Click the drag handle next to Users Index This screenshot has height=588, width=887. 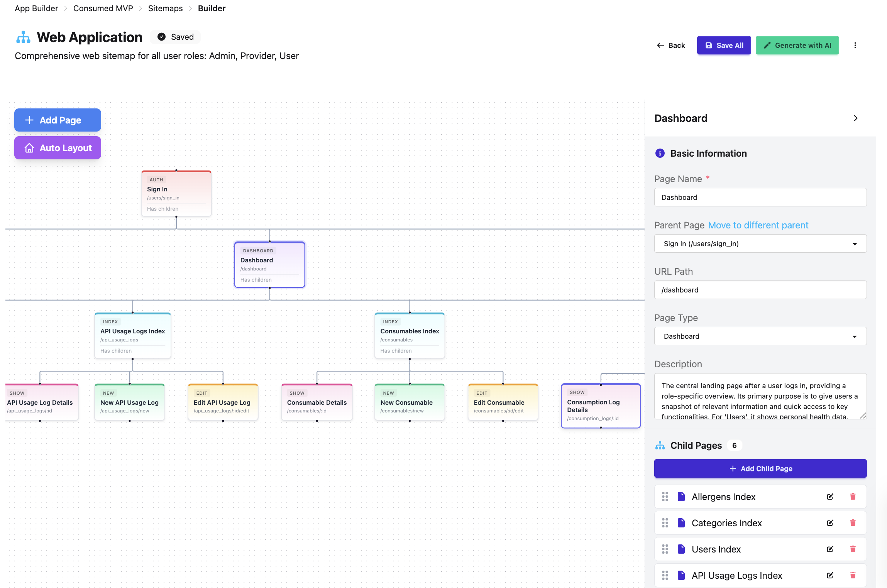[x=665, y=549]
